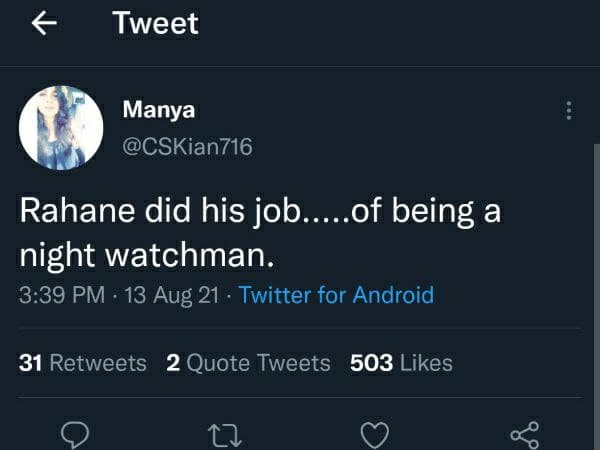The image size is (600, 450).
Task: Click the Twitter for Android source link
Action: tap(336, 295)
